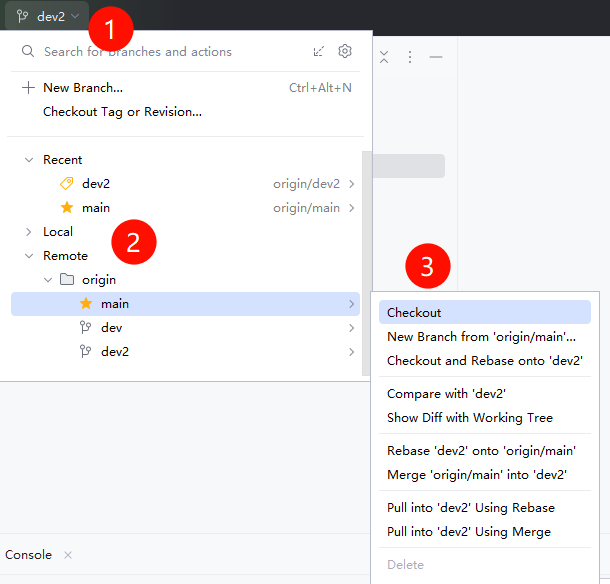Choose New Branch from 'origin/main'…
The height and width of the screenshot is (584, 610).
point(485,337)
